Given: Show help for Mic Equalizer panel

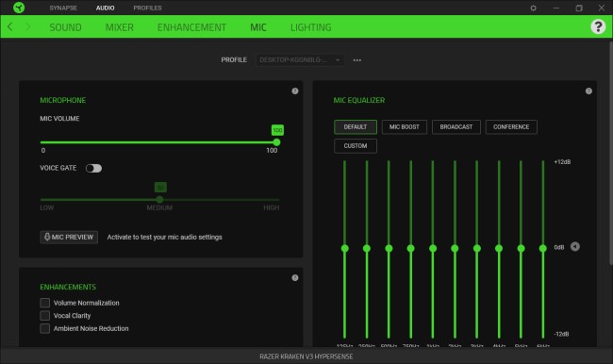Looking at the screenshot, I should pyautogui.click(x=588, y=91).
